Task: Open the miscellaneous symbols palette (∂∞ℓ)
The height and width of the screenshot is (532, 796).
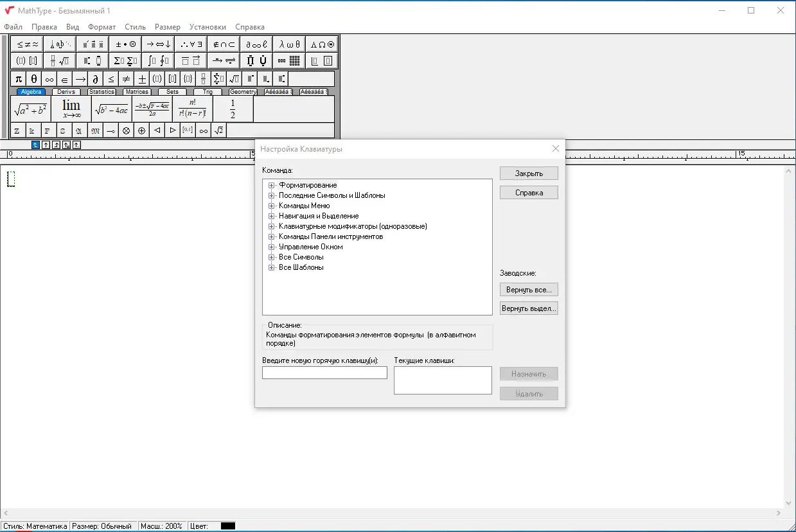Action: 256,44
